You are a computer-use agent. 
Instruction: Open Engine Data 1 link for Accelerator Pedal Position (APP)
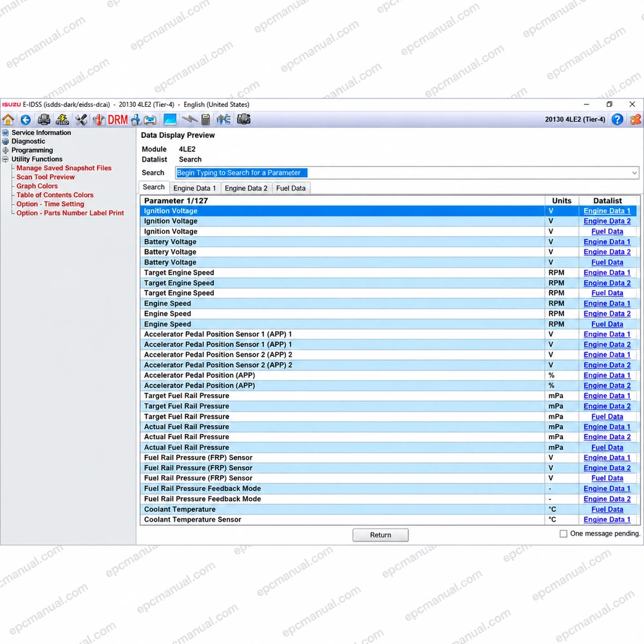pyautogui.click(x=607, y=375)
